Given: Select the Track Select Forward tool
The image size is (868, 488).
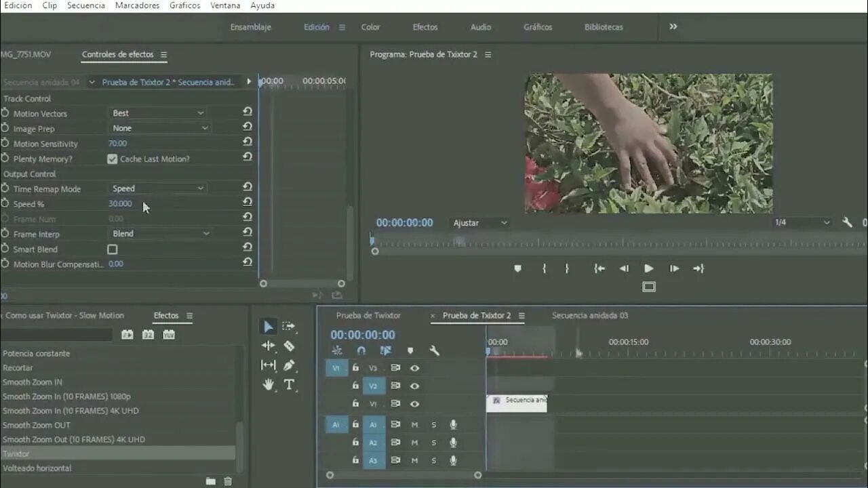Looking at the screenshot, I should point(289,327).
